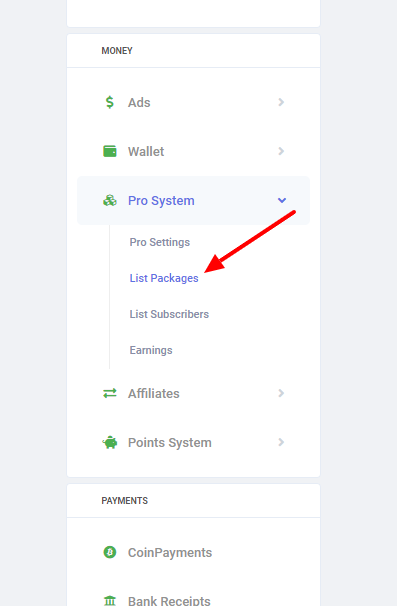Expand the Affiliates chevron

pos(281,393)
